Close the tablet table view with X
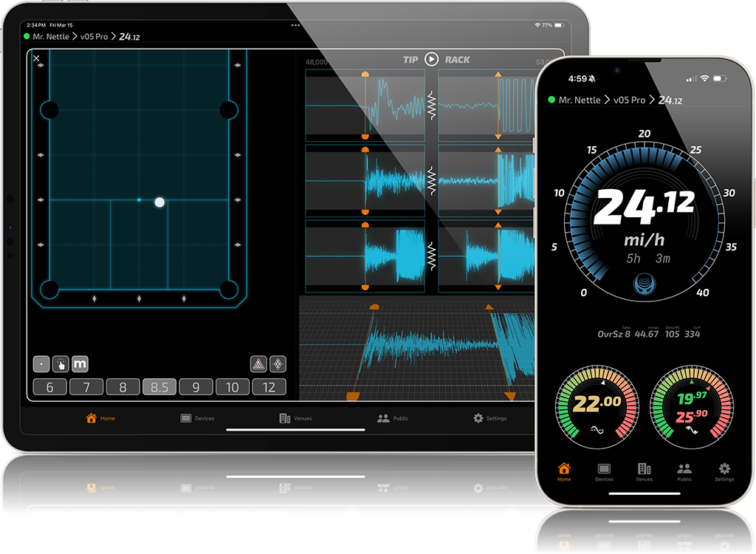 (x=36, y=58)
